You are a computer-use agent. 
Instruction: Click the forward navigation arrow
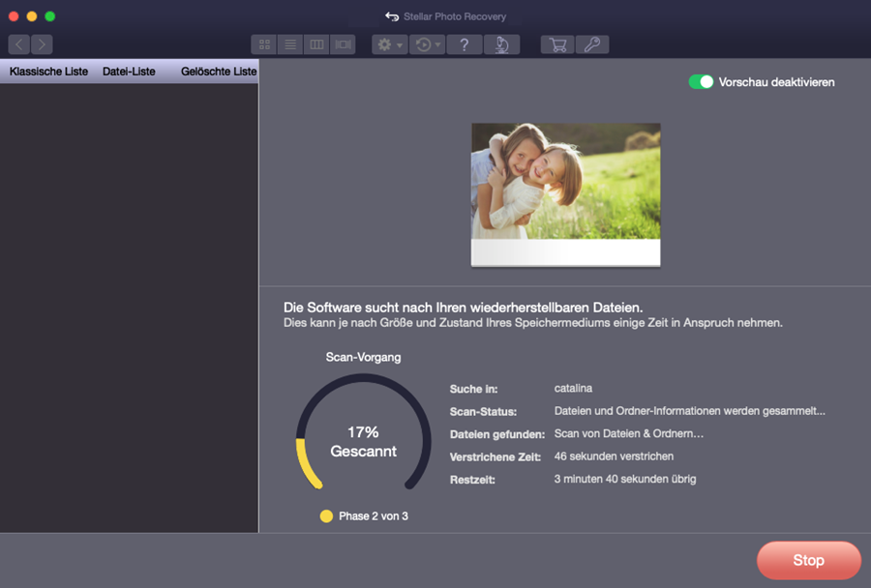42,44
